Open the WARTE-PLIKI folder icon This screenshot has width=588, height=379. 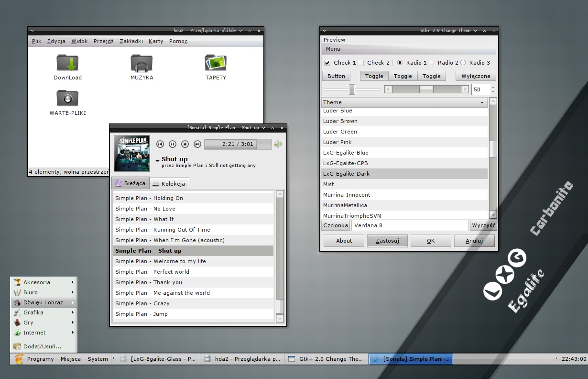67,98
